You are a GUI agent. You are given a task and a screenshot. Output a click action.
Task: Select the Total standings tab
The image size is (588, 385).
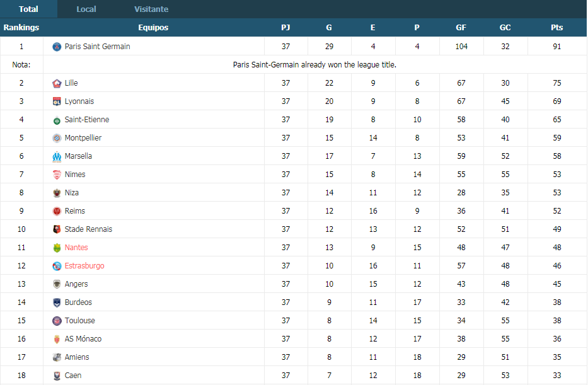[x=28, y=9]
